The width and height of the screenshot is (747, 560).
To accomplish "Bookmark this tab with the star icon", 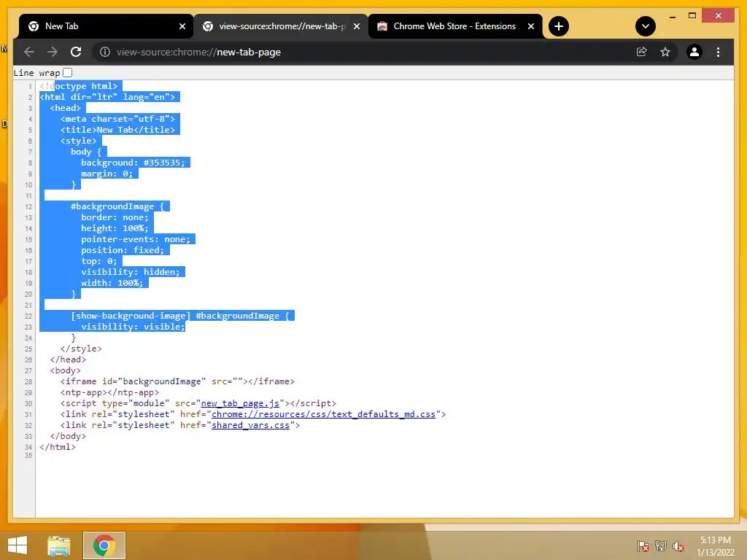I will (665, 52).
